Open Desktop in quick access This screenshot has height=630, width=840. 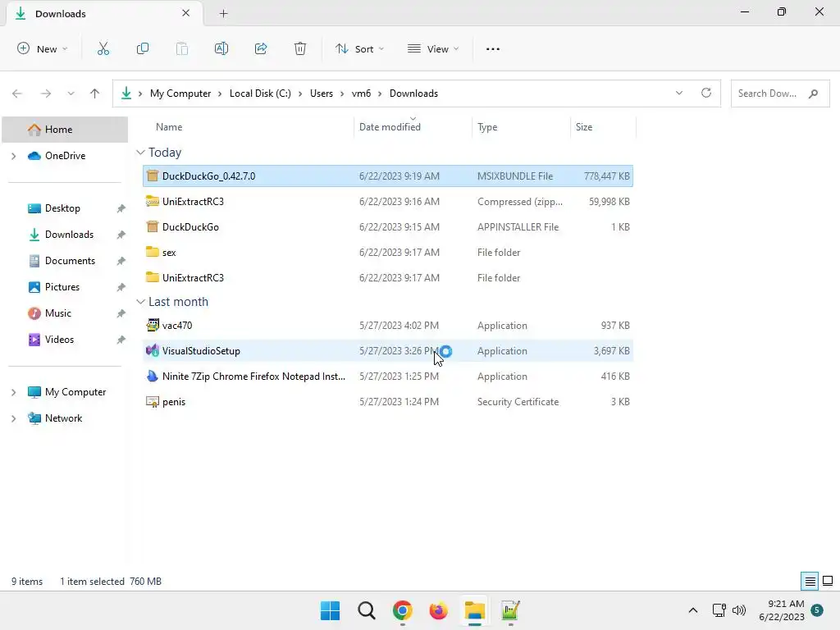tap(62, 208)
